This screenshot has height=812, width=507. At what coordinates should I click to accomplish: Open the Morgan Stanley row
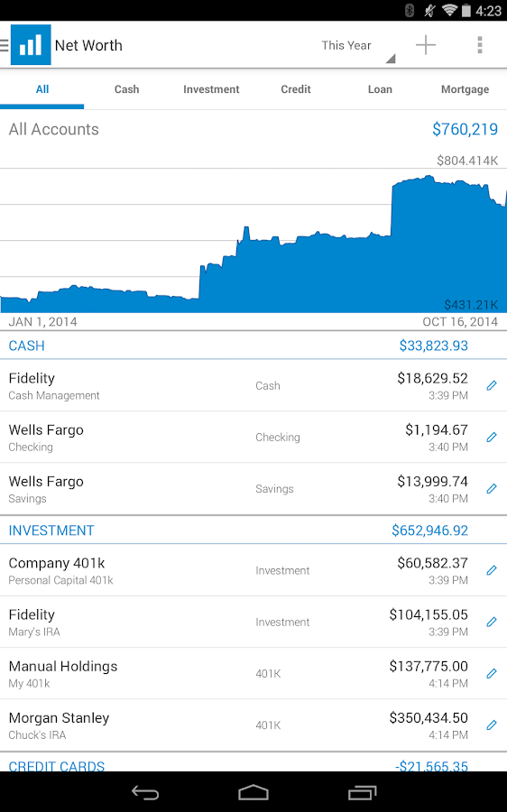(253, 725)
